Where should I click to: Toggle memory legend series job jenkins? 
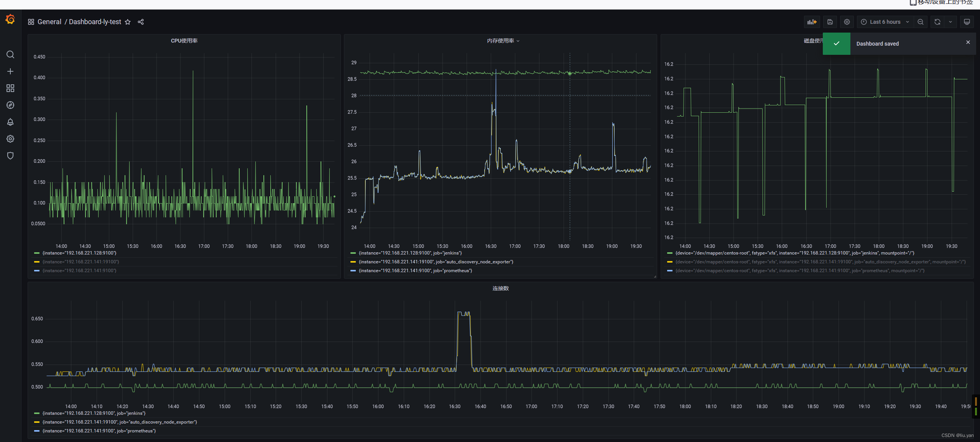[x=410, y=253]
